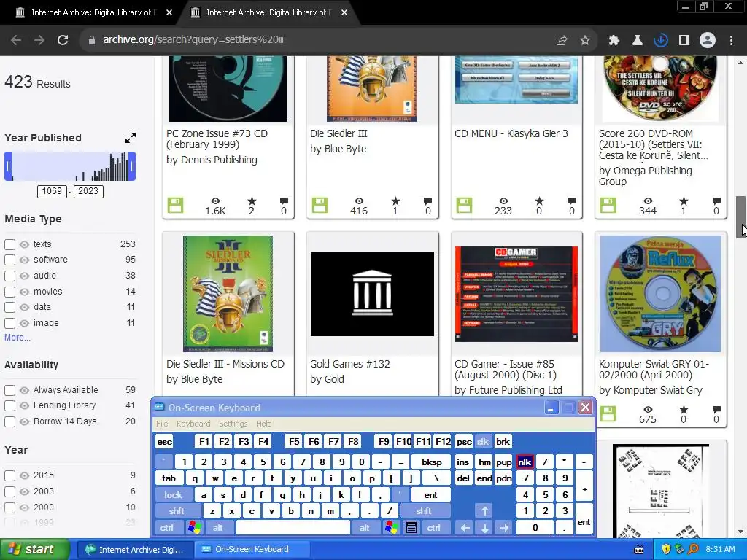Click the start year 1069 input field
747x560 pixels.
click(52, 191)
